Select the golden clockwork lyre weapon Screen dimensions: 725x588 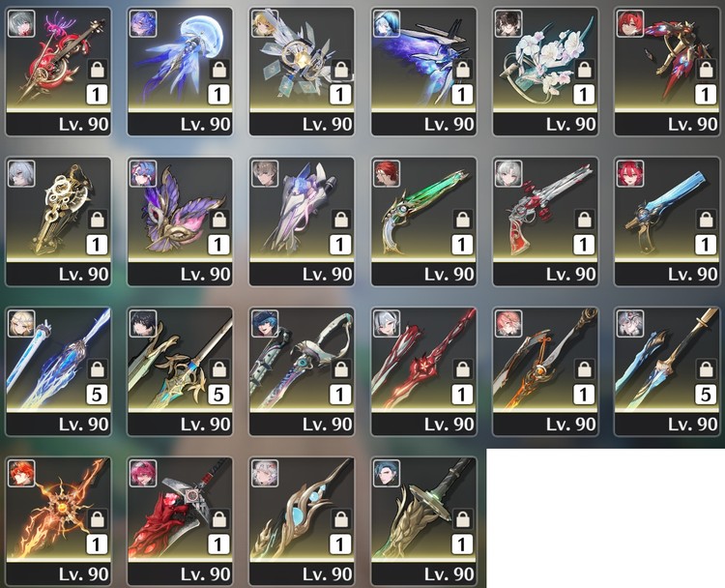58,221
